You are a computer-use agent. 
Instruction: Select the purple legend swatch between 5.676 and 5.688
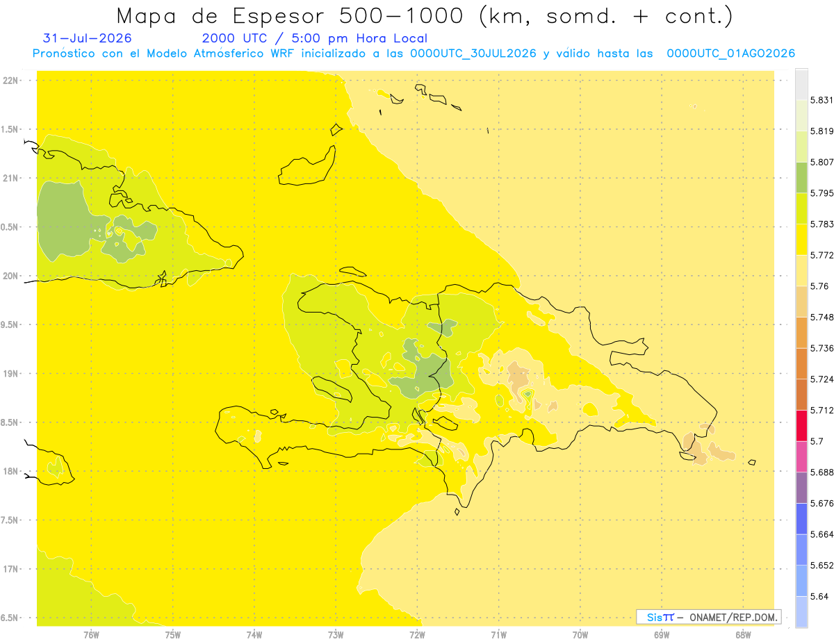pos(801,487)
